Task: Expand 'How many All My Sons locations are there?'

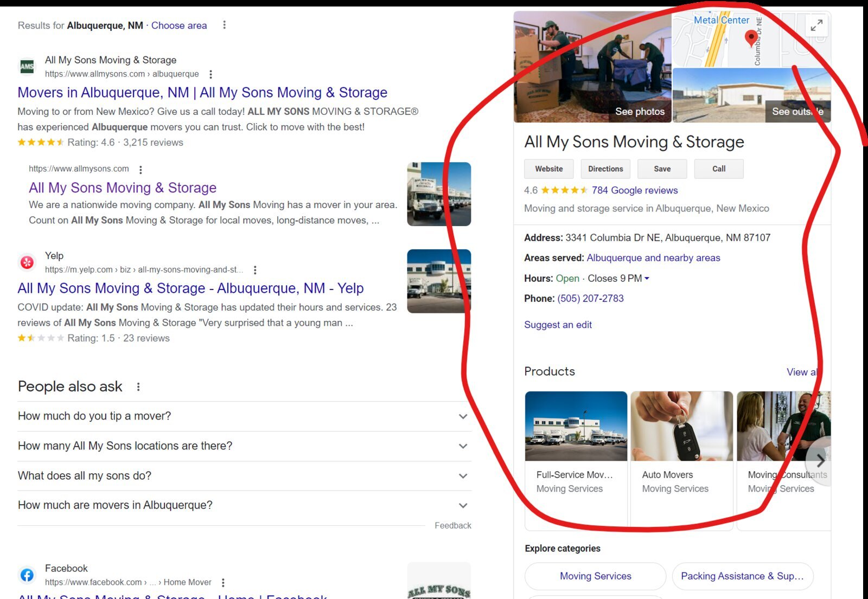Action: coord(244,446)
